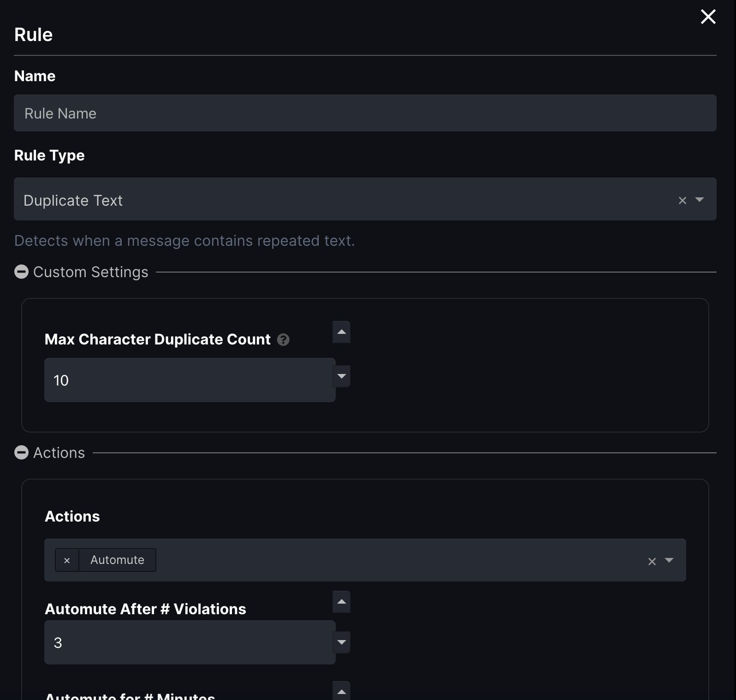Open the Rule Type dropdown arrow
This screenshot has width=736, height=700.
click(x=700, y=200)
